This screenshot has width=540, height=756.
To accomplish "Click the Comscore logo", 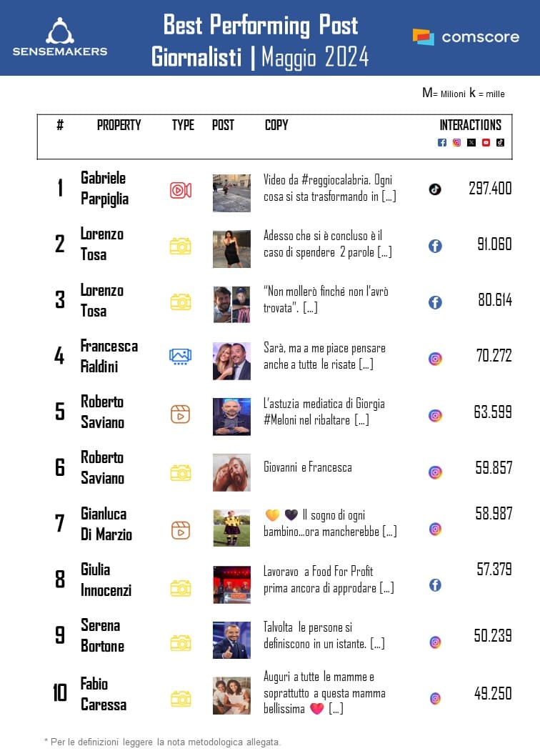I will tap(465, 36).
